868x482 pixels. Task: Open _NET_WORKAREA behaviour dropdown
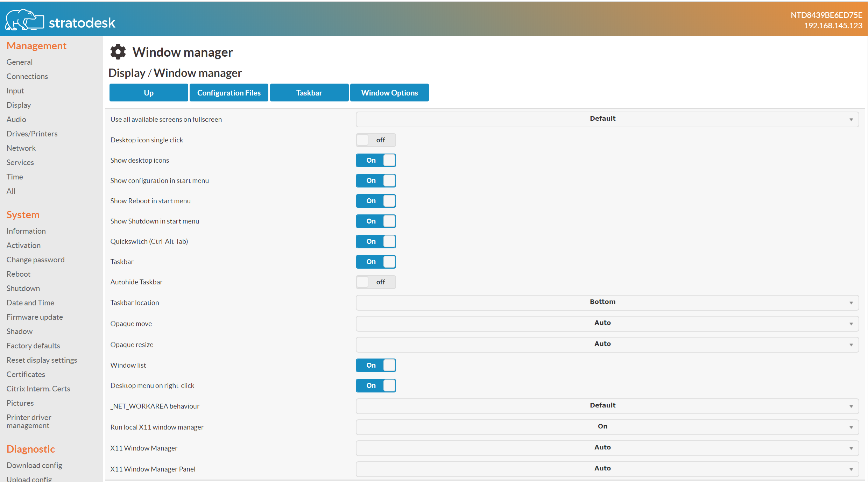607,406
